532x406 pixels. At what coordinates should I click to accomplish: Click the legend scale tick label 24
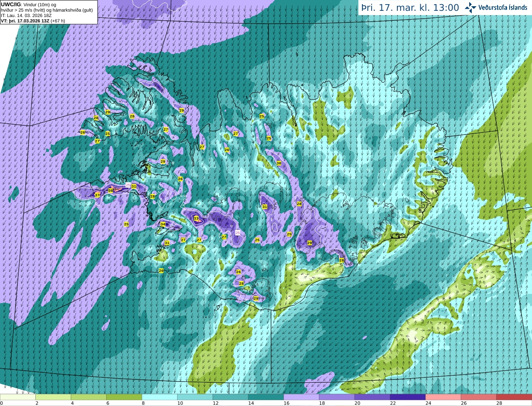click(428, 403)
